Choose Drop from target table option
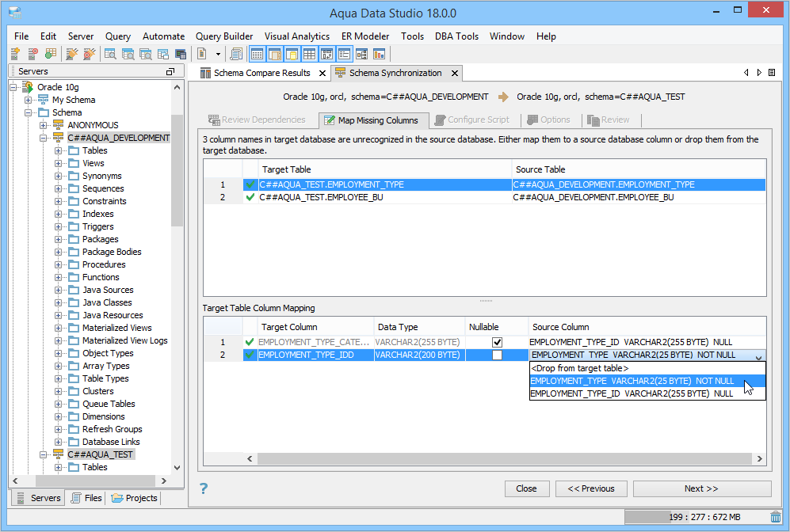The image size is (790, 532). pyautogui.click(x=647, y=368)
